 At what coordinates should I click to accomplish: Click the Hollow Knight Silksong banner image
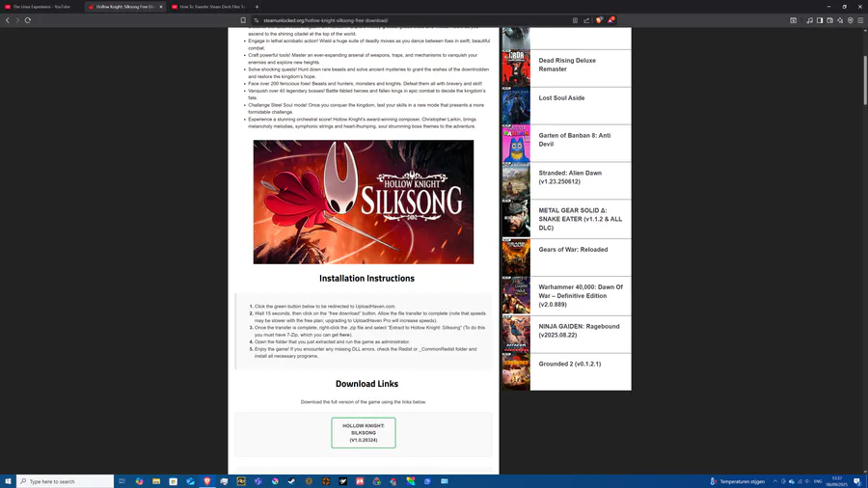pyautogui.click(x=364, y=202)
